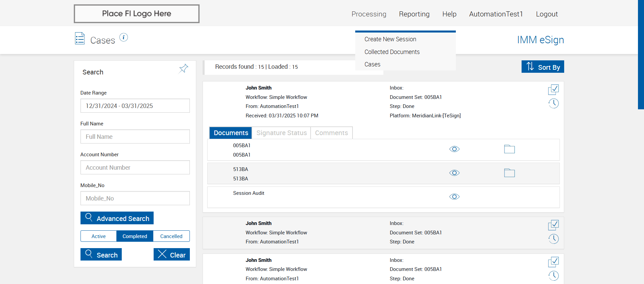This screenshot has width=644, height=284.
Task: Click history clock icon on first case
Action: click(553, 103)
